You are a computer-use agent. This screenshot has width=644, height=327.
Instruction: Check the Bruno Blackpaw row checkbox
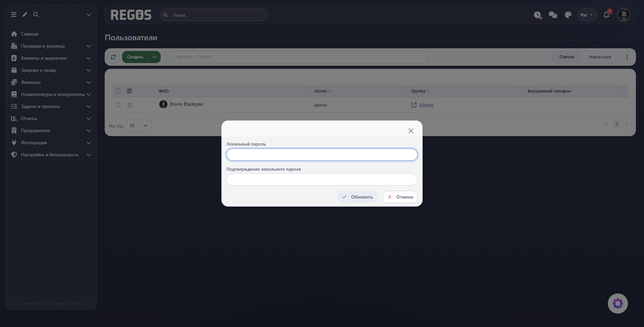point(118,105)
